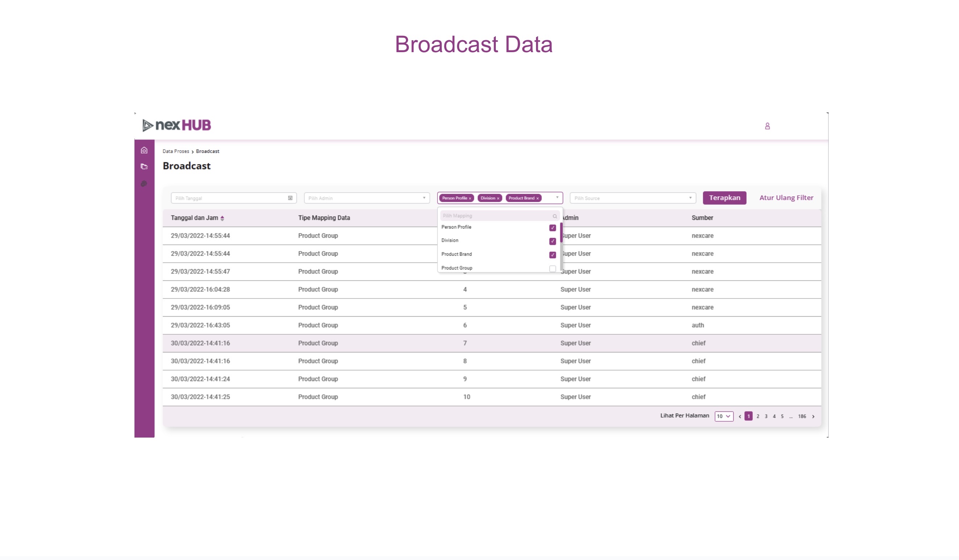The width and height of the screenshot is (959, 560).
Task: Click the calendar icon in Pilih Tanggal
Action: 290,198
